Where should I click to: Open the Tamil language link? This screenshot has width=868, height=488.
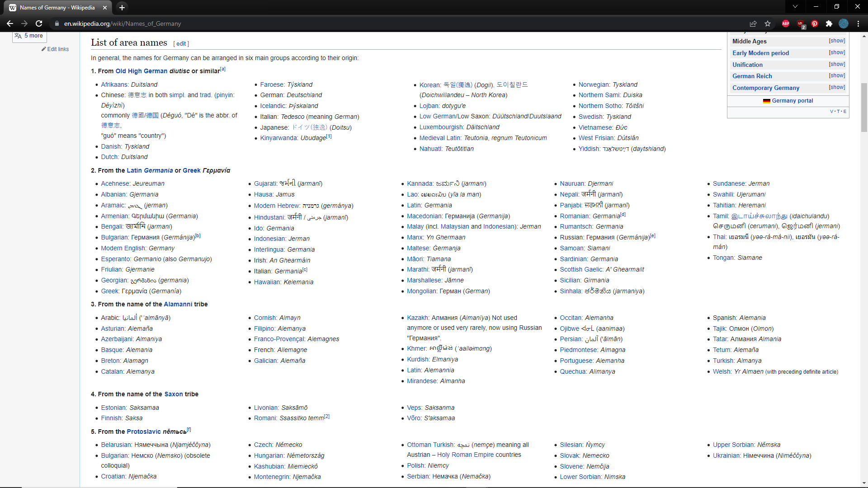point(720,216)
